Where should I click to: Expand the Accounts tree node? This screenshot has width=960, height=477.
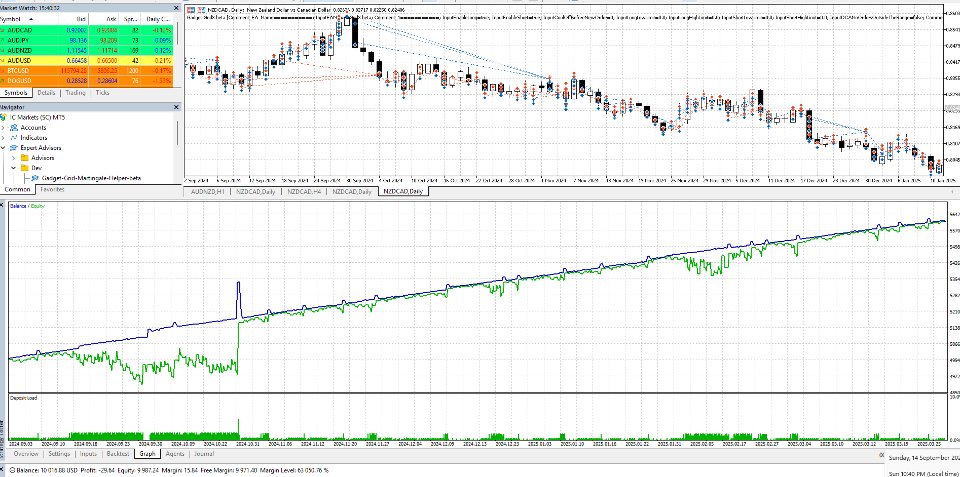click(4, 127)
